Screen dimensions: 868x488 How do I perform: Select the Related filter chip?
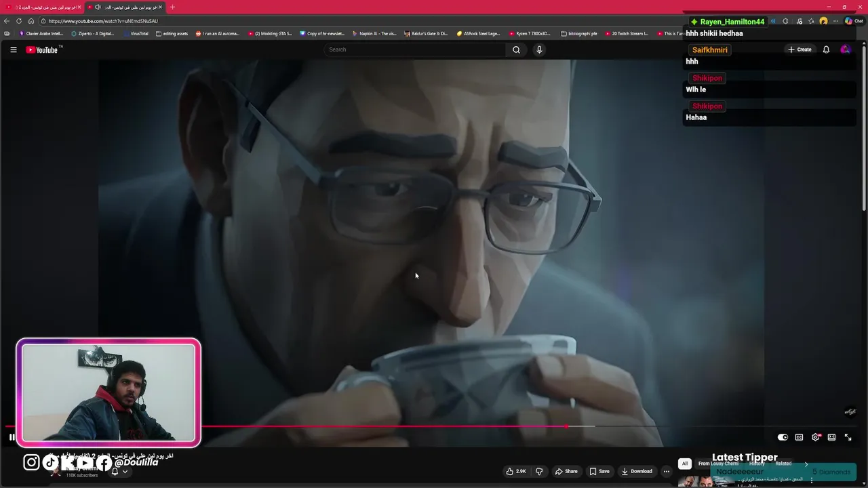(x=783, y=464)
